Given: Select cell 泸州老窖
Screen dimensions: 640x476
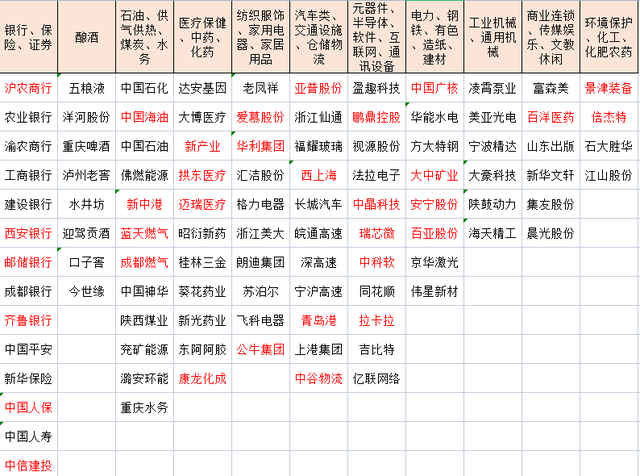Looking at the screenshot, I should [87, 175].
